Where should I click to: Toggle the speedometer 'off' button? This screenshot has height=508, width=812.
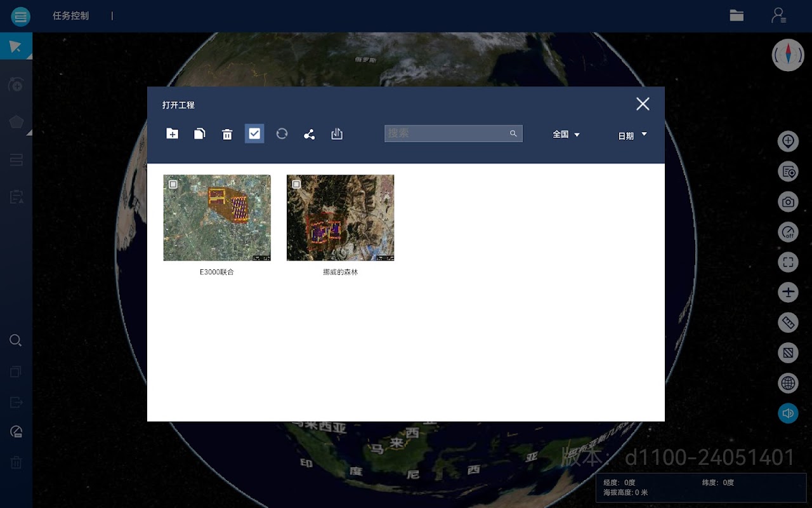coord(788,232)
